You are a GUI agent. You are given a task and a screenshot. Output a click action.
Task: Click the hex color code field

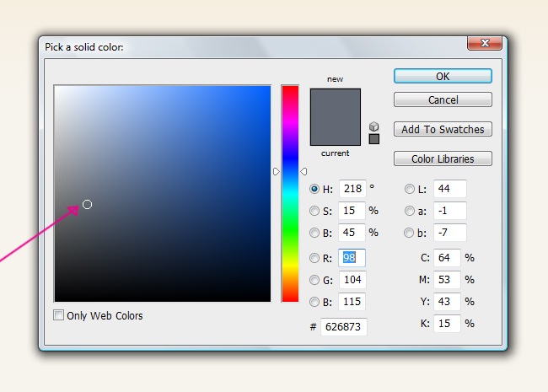(343, 326)
